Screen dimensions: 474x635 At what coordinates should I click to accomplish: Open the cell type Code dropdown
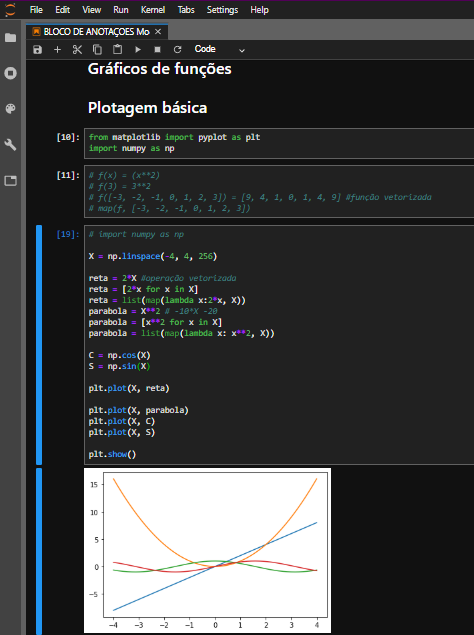coord(220,49)
